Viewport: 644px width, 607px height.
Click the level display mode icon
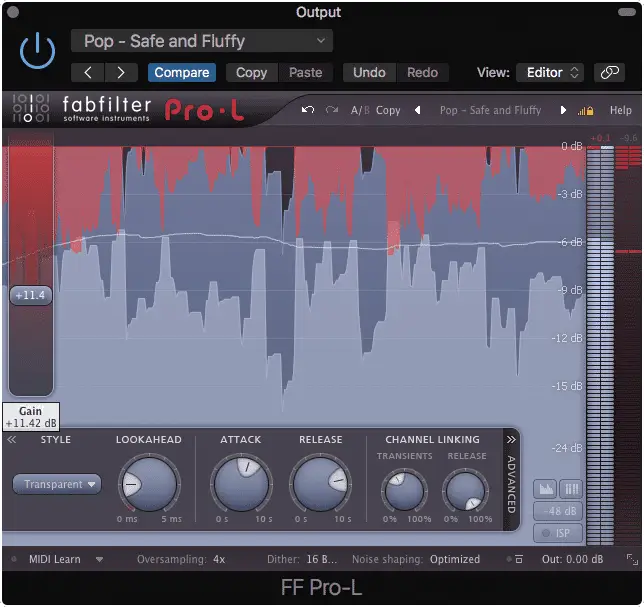545,489
